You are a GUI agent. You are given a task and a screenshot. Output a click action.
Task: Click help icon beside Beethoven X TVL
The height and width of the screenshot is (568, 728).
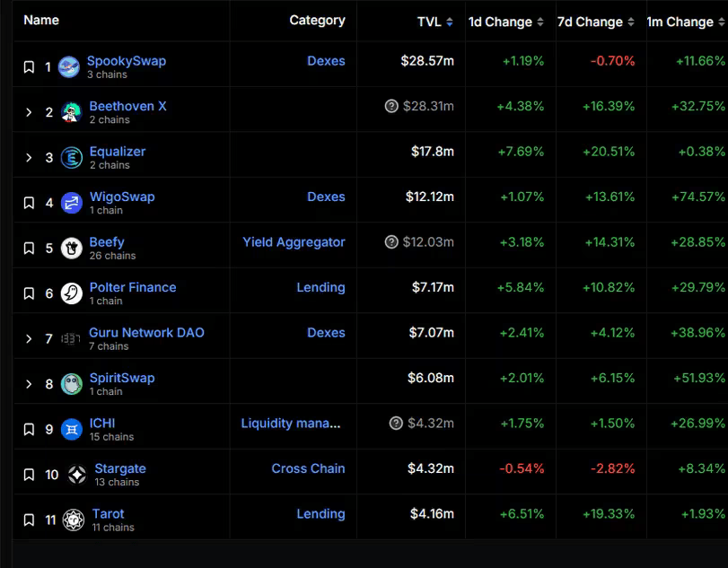(391, 106)
